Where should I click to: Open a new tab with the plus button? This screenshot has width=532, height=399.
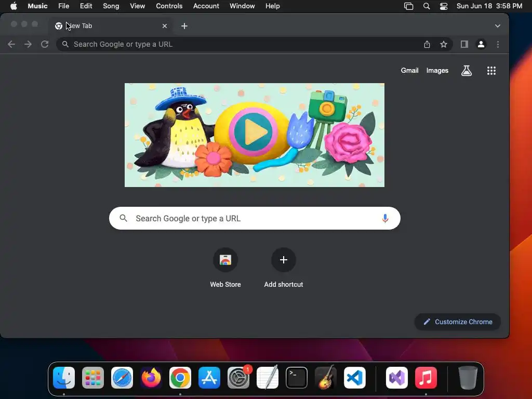184,26
